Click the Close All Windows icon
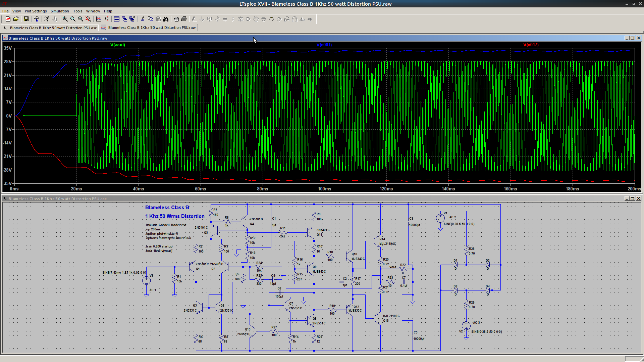Viewport: 644px width, 362px height. click(132, 19)
